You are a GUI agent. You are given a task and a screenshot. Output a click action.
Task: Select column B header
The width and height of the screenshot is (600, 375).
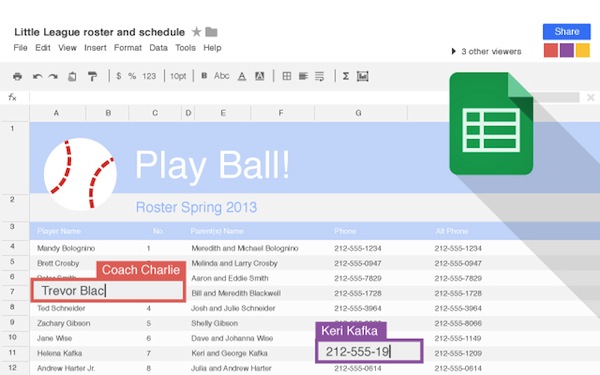click(x=108, y=113)
